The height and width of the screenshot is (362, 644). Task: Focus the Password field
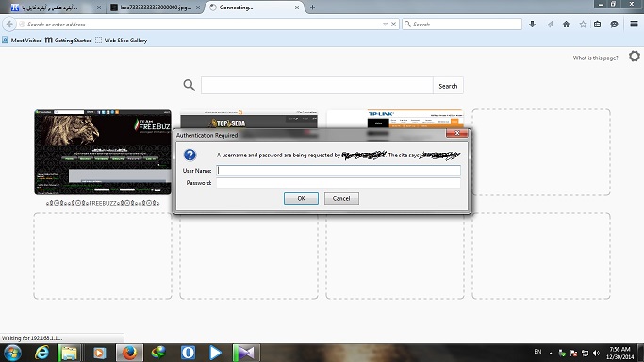coord(339,183)
